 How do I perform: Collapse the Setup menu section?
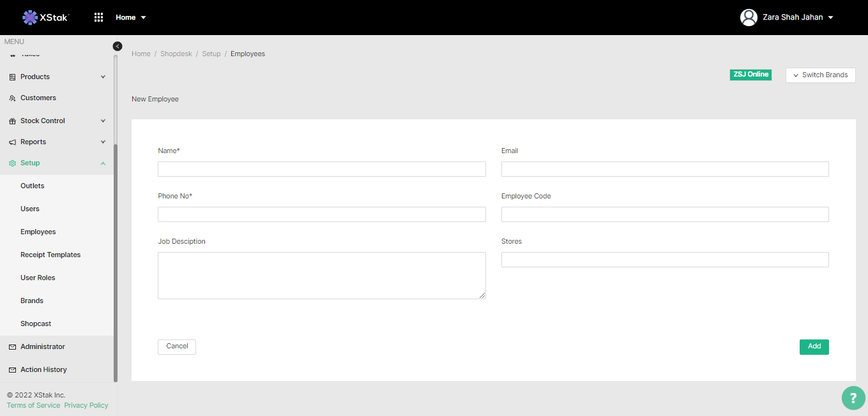(x=103, y=163)
